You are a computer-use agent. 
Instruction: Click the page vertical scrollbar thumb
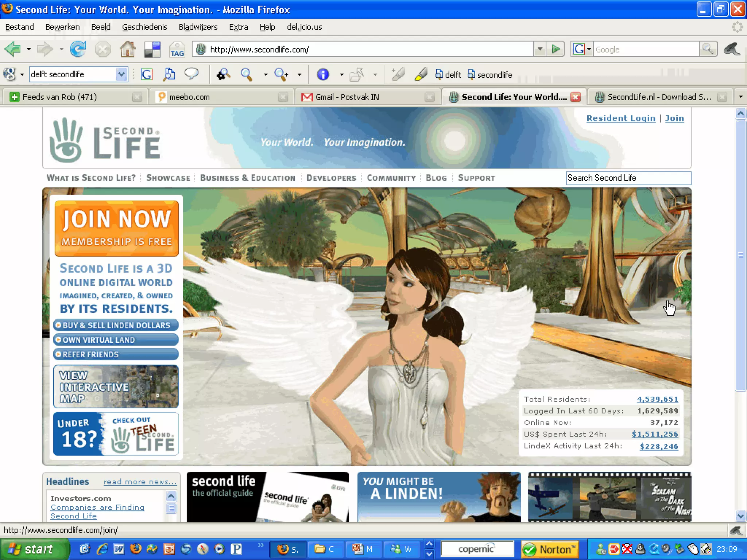740,255
